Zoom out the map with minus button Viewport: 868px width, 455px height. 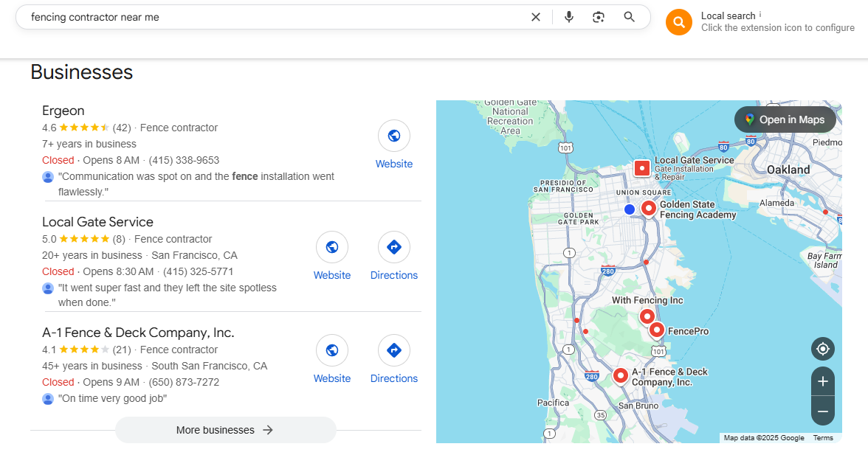(822, 411)
